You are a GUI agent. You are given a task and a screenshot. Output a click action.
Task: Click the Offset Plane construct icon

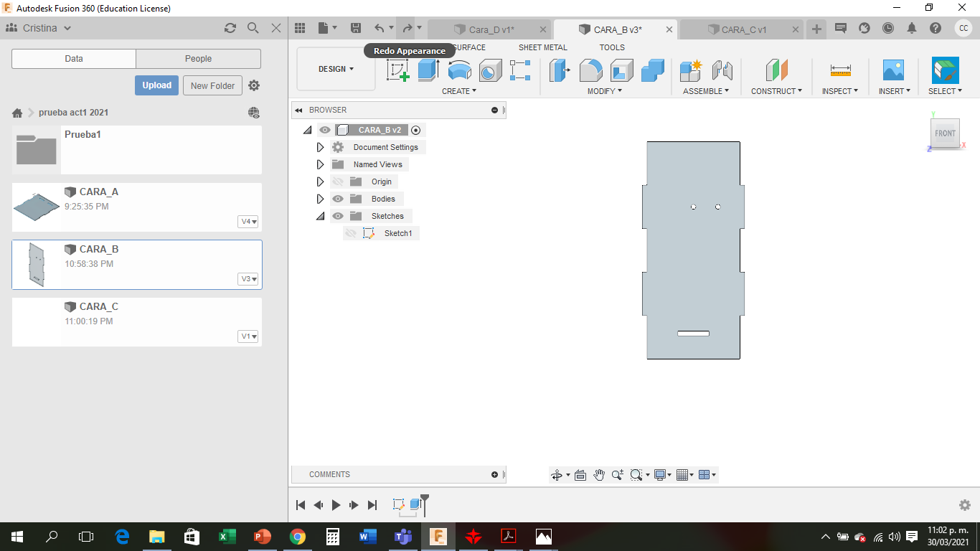point(777,70)
